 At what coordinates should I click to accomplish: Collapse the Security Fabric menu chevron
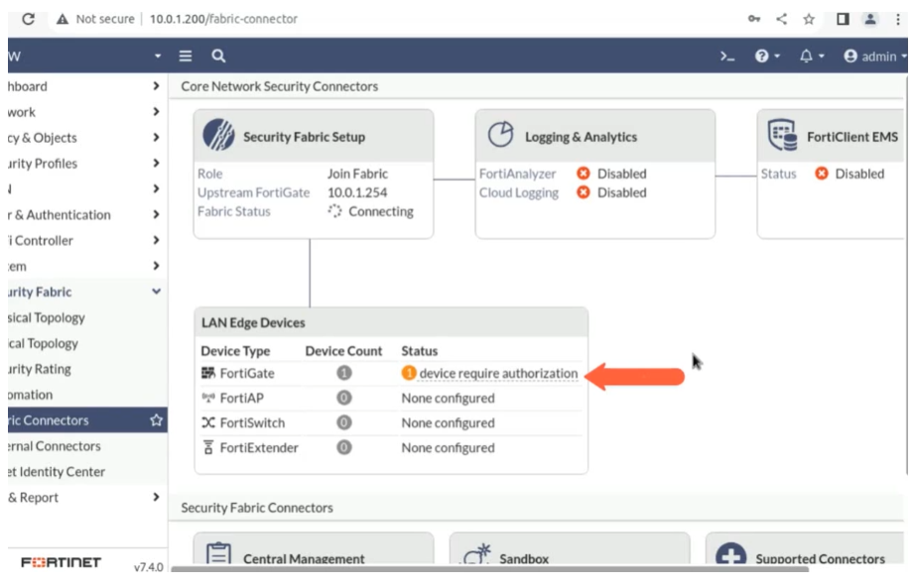(x=156, y=292)
